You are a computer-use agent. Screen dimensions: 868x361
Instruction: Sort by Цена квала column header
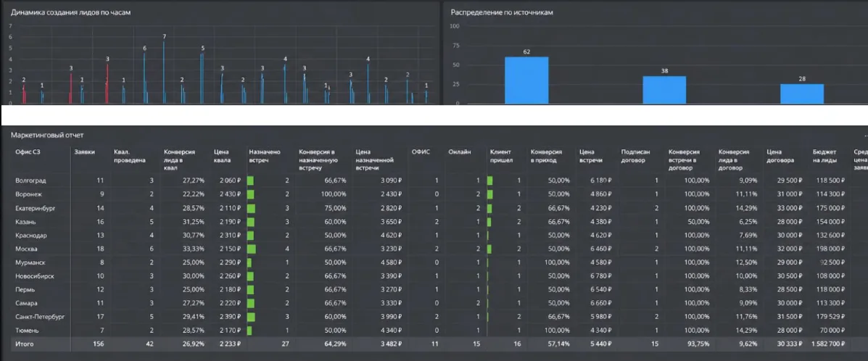click(x=221, y=156)
